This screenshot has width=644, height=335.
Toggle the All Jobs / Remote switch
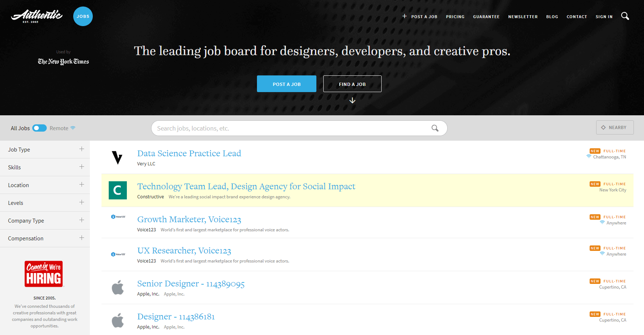tap(40, 128)
